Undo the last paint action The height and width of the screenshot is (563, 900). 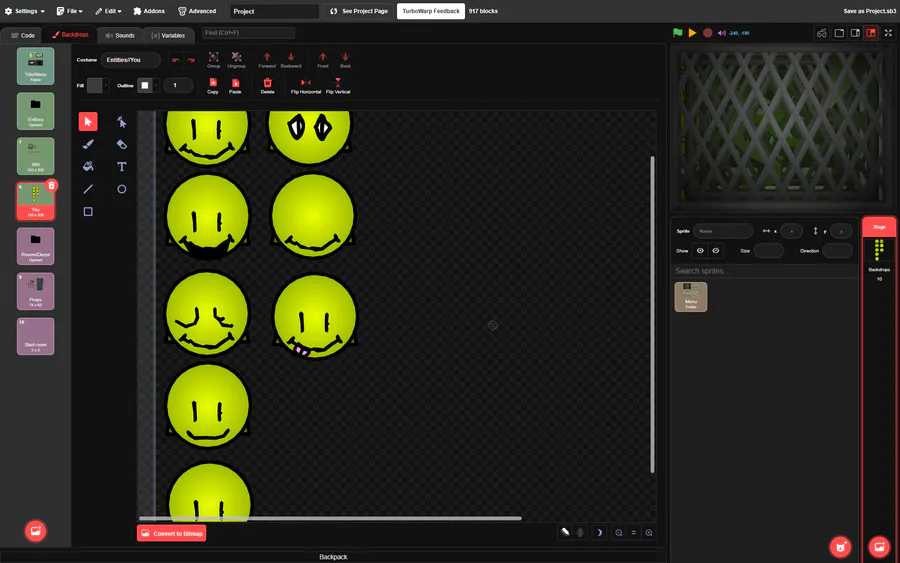[176, 60]
